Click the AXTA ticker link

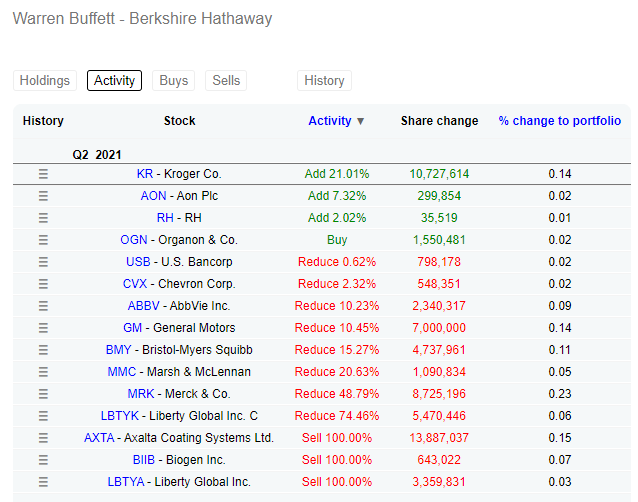click(x=99, y=438)
